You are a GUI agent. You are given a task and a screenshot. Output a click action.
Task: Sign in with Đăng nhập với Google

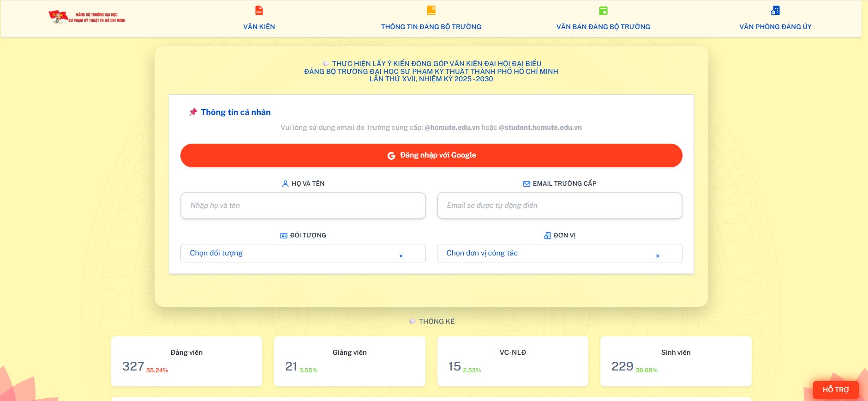click(431, 155)
